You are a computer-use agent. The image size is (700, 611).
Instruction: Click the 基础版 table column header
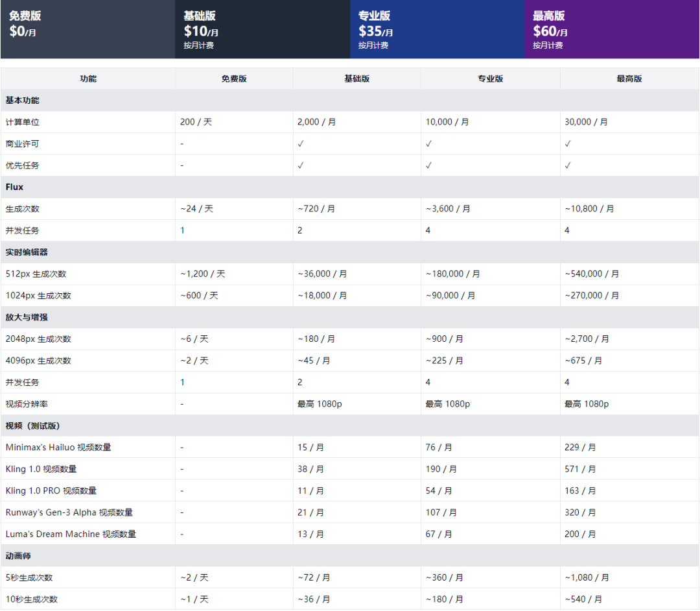pos(356,78)
